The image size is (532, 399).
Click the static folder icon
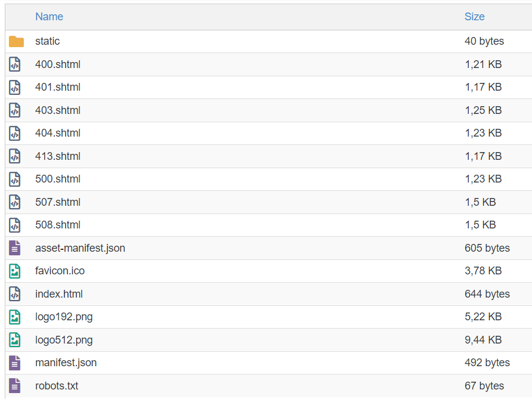tap(16, 41)
